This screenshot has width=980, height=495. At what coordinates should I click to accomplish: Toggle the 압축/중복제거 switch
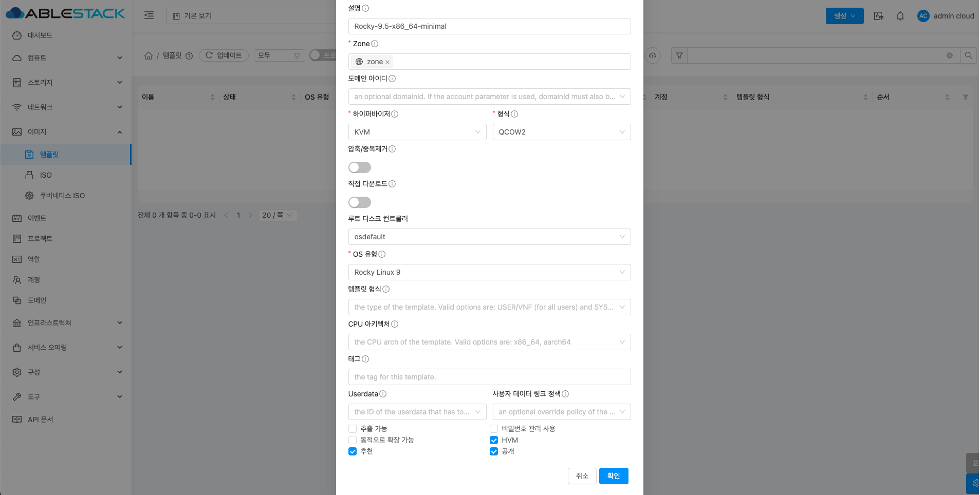tap(360, 167)
